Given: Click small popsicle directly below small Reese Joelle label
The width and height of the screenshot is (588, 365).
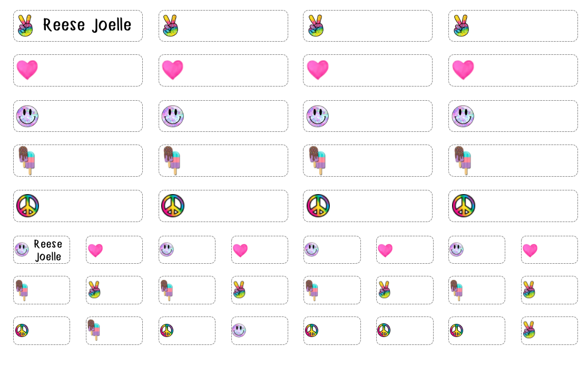Looking at the screenshot, I should click(x=22, y=290).
